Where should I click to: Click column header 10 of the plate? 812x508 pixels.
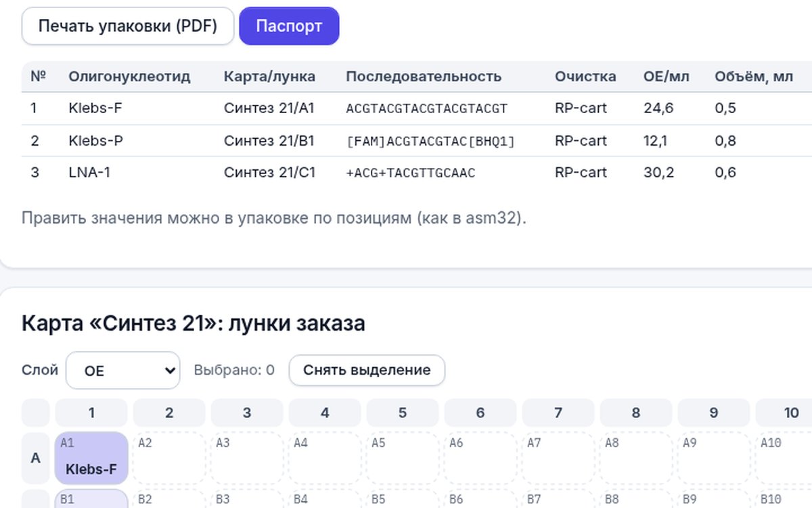[x=785, y=412]
